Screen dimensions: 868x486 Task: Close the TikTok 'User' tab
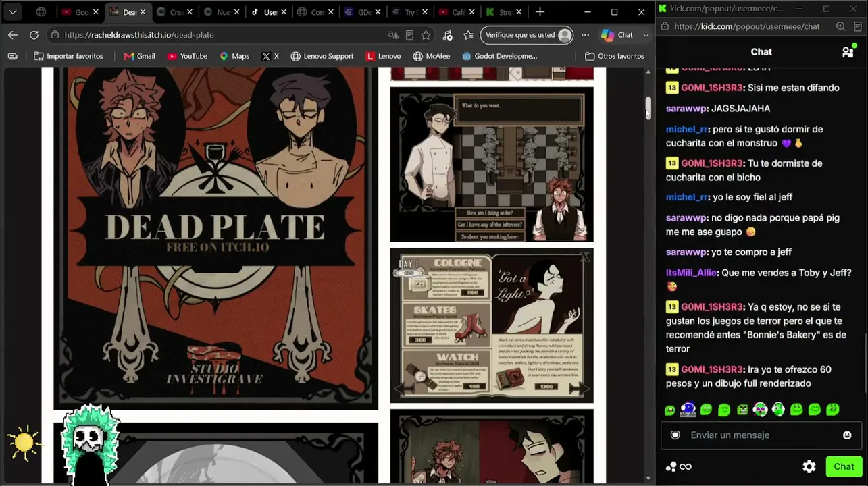point(284,12)
